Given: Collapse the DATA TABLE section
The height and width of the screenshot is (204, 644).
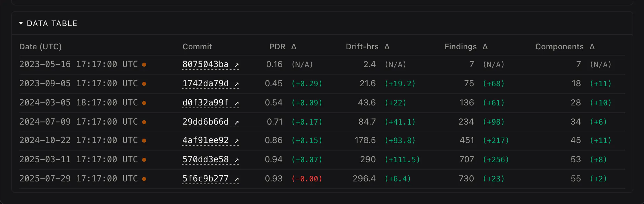Looking at the screenshot, I should click(x=48, y=23).
